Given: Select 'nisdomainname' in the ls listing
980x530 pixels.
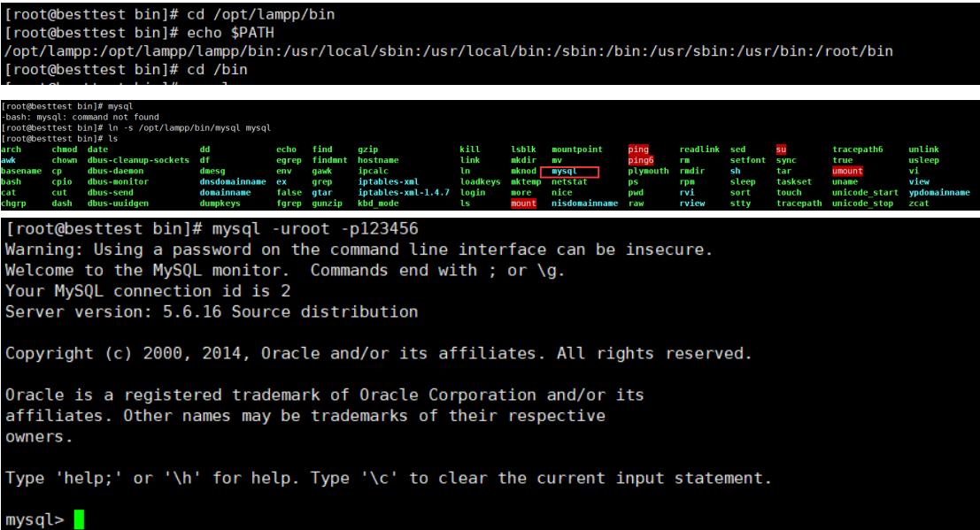Looking at the screenshot, I should pyautogui.click(x=584, y=204).
